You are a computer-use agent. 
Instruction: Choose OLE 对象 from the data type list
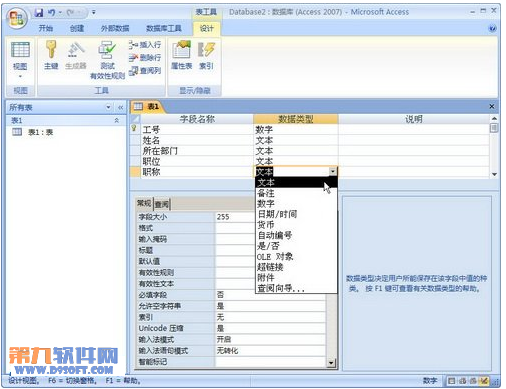pos(296,257)
